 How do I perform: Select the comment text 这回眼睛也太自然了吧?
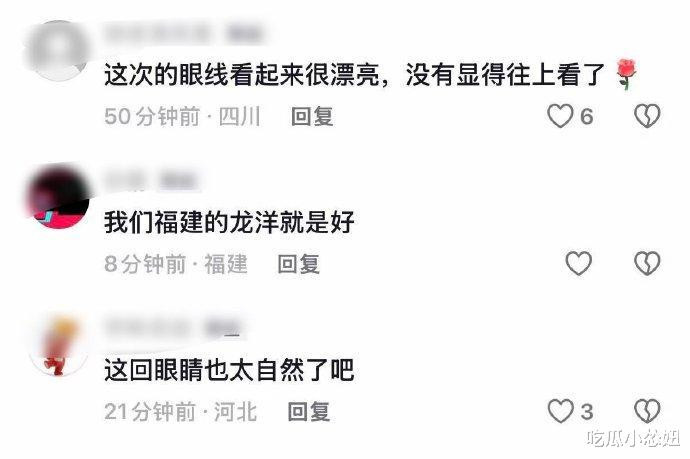tap(229, 370)
